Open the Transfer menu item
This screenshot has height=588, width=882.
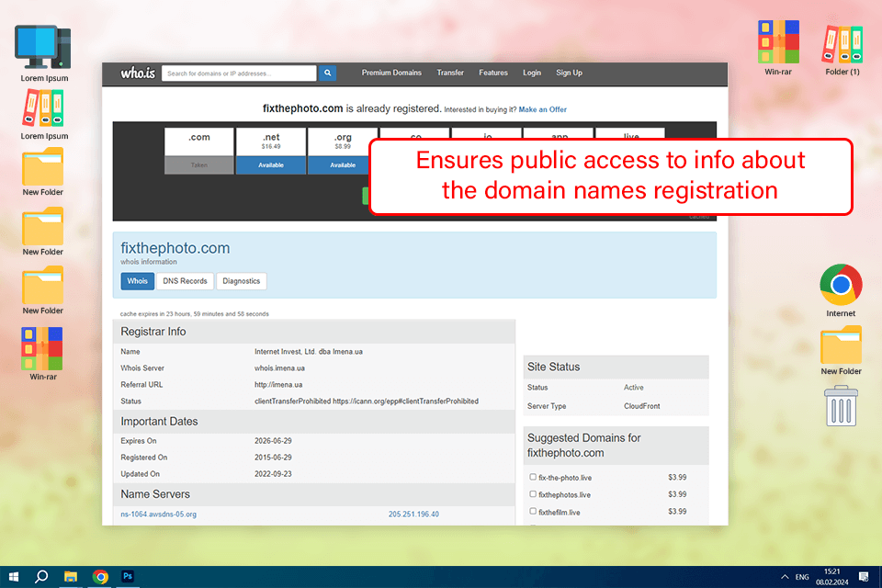point(450,73)
